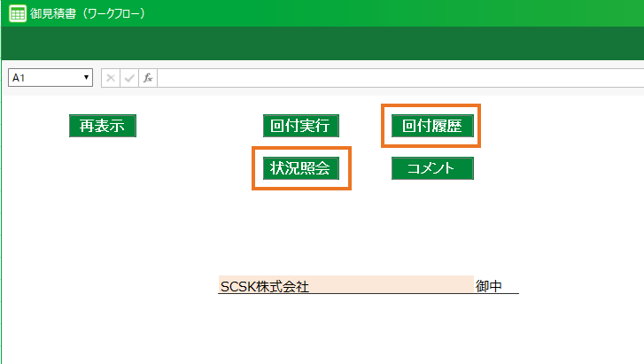Expand the Name Box dropdown arrow
Screen dimensions: 644x364
point(86,78)
